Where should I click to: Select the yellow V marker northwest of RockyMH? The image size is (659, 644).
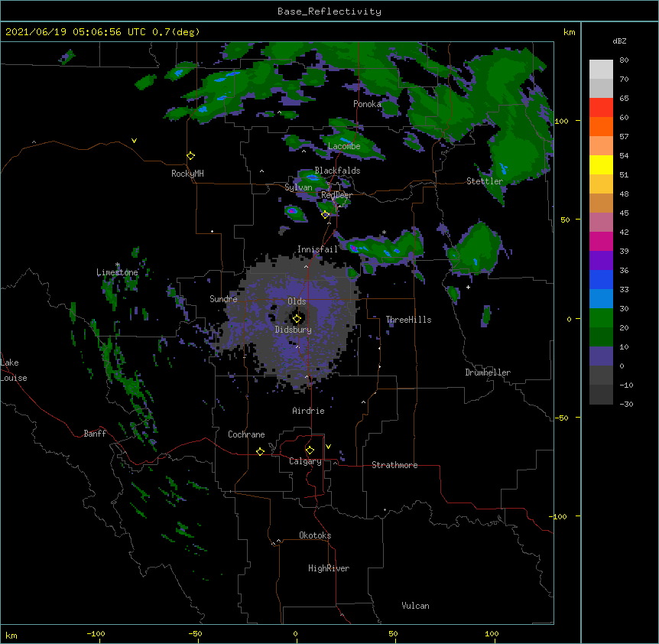(x=134, y=141)
